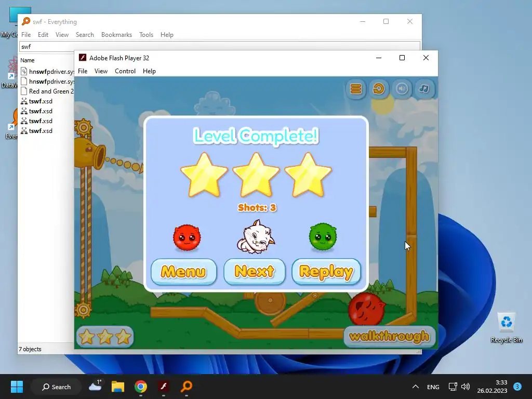532x399 pixels.
Task: Open Flash Player File menu
Action: click(x=83, y=71)
